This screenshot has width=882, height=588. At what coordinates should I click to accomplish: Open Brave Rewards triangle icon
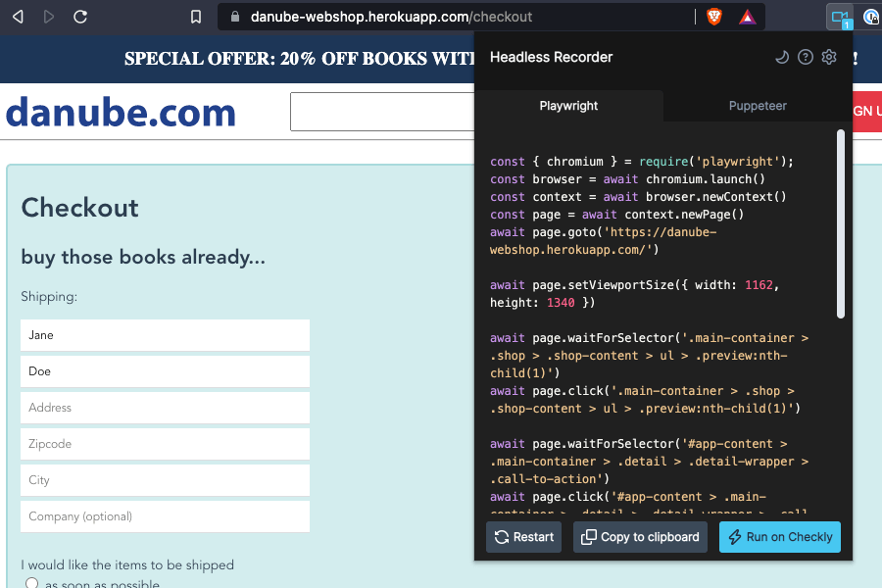tap(748, 18)
